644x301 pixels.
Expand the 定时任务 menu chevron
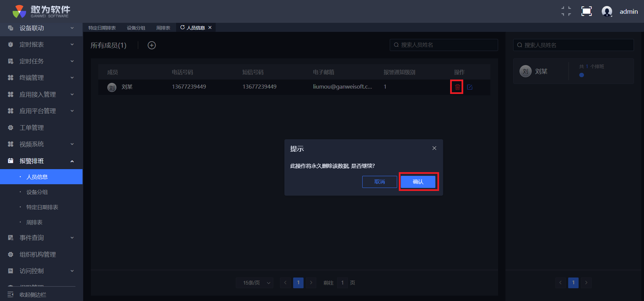click(72, 61)
